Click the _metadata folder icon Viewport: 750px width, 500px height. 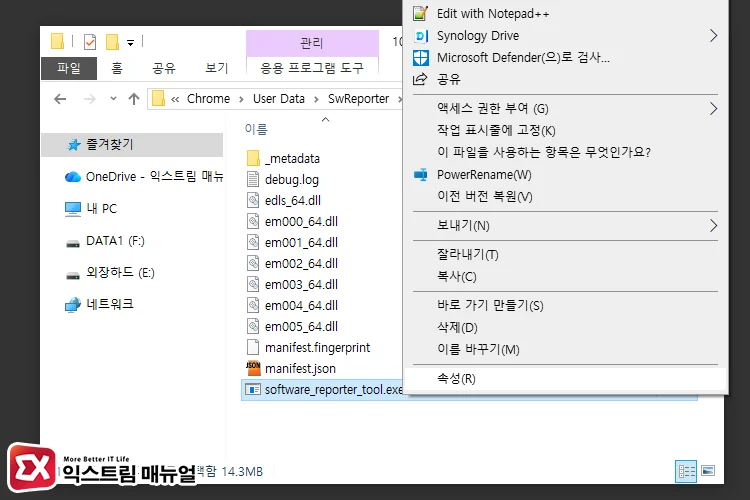253,158
